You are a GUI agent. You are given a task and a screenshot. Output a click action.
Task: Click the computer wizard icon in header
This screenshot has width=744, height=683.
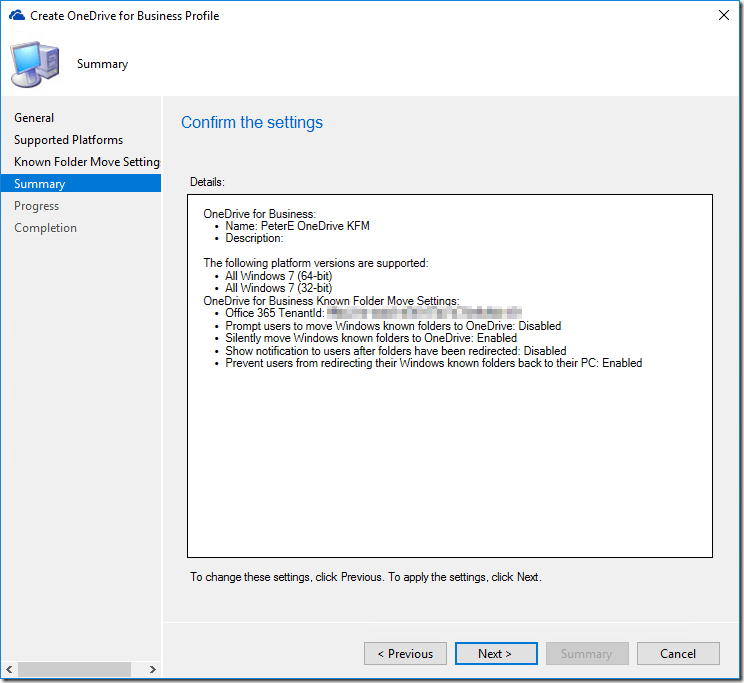[35, 64]
